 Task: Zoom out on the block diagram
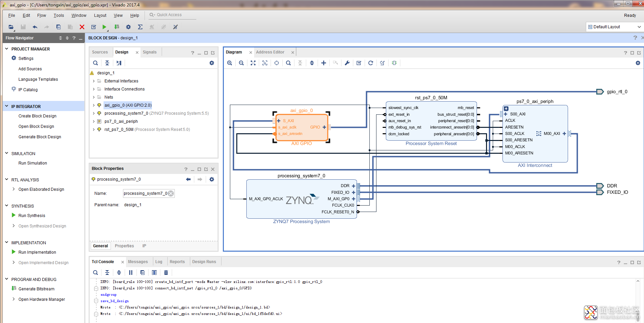pyautogui.click(x=241, y=63)
